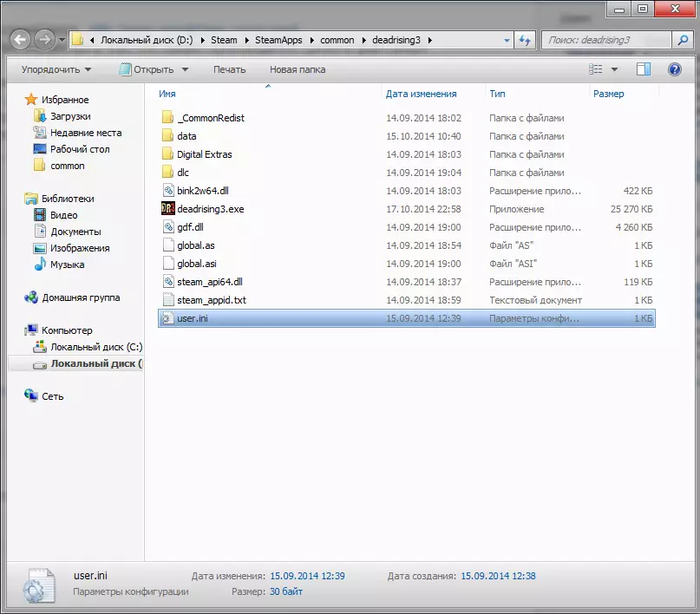This screenshot has height=614, width=700.
Task: Click the bink2w64.dll file icon
Action: click(168, 191)
